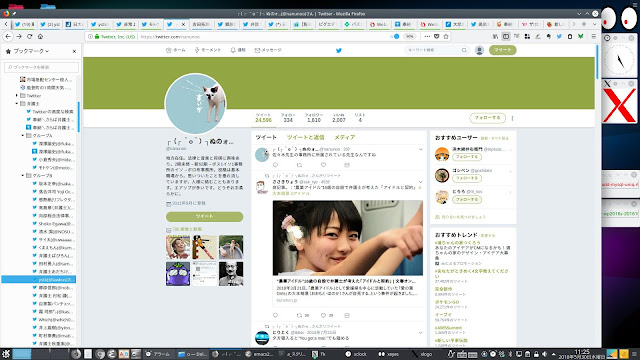
Task: Close the active browser tab
Action: pos(183,24)
